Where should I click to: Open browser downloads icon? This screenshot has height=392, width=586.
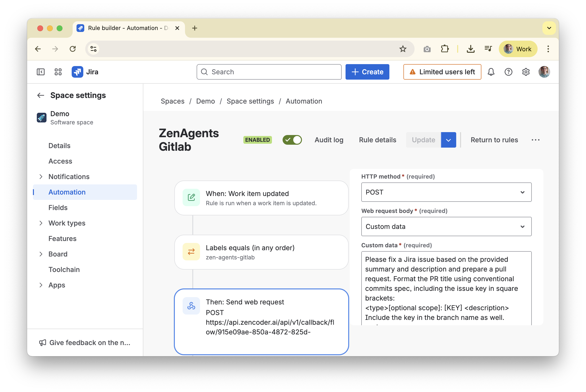(x=471, y=49)
